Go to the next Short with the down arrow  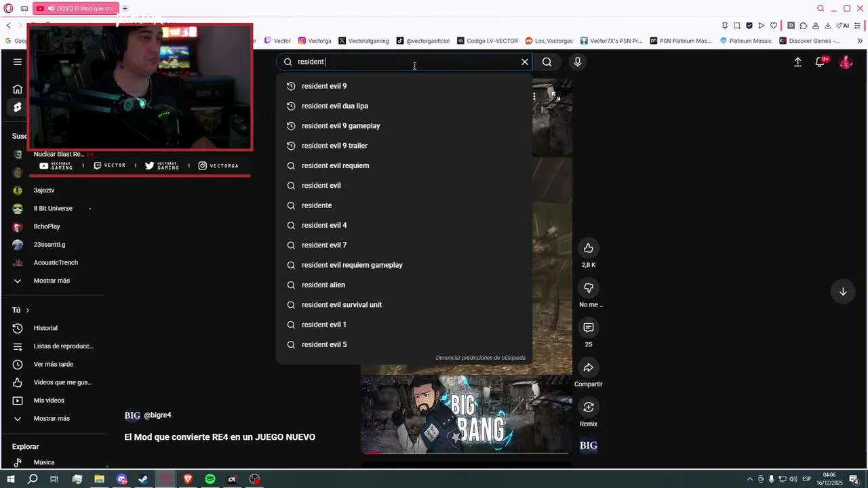click(x=843, y=291)
